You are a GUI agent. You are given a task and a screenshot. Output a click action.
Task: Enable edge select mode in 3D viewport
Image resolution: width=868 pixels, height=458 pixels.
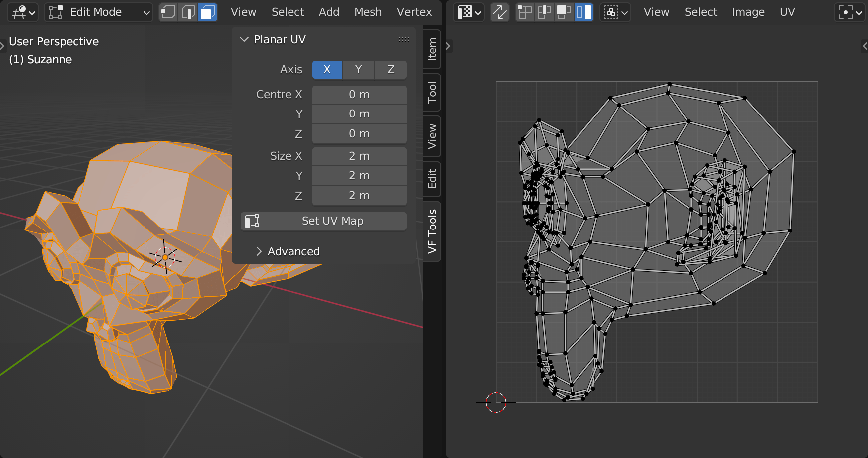(188, 12)
